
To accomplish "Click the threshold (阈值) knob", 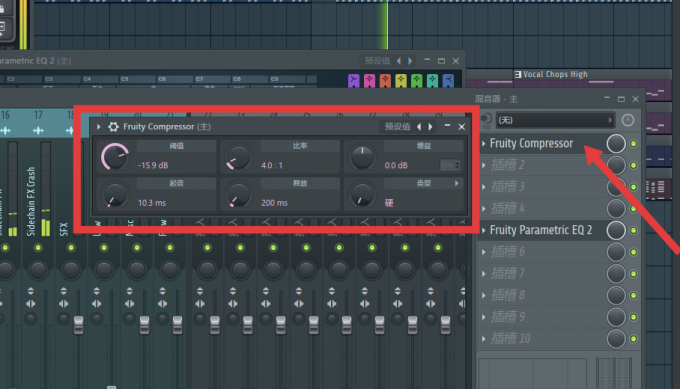I will (x=114, y=156).
